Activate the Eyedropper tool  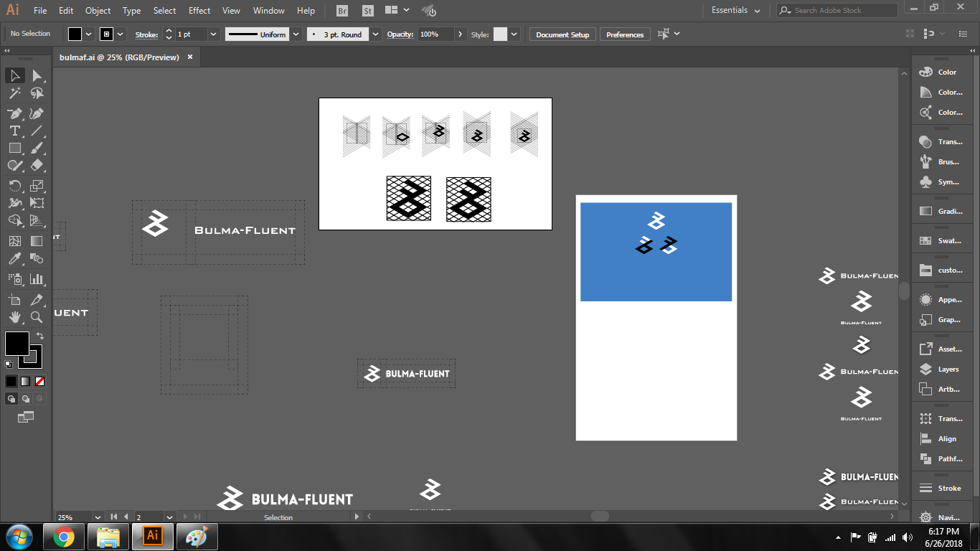coord(14,259)
